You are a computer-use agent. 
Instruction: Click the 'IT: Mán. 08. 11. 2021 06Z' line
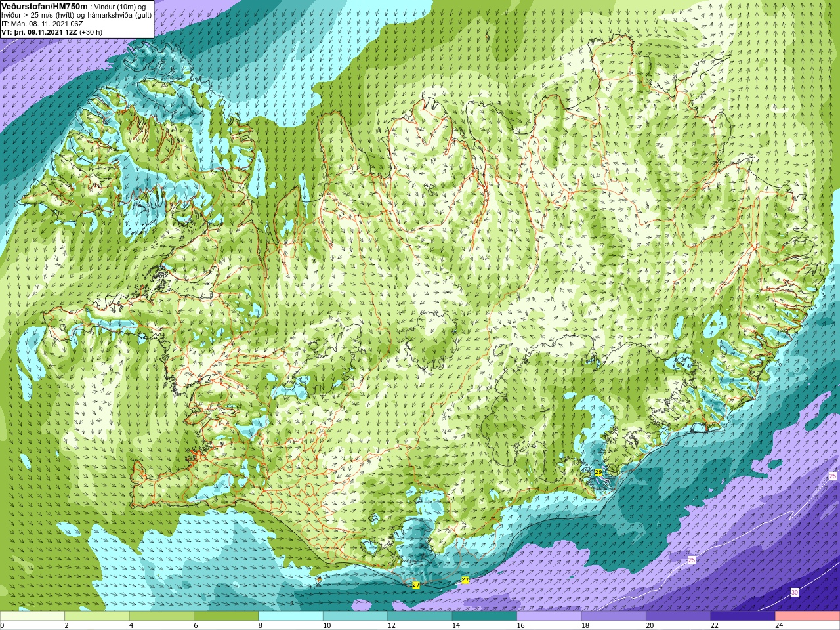(42, 24)
